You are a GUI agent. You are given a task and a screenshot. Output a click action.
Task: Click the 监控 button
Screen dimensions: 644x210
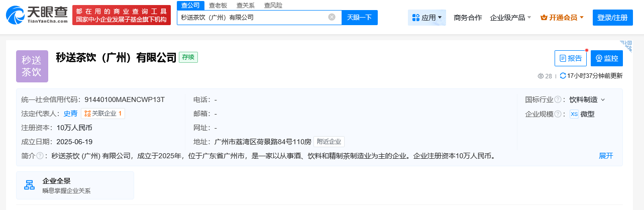[x=607, y=58]
